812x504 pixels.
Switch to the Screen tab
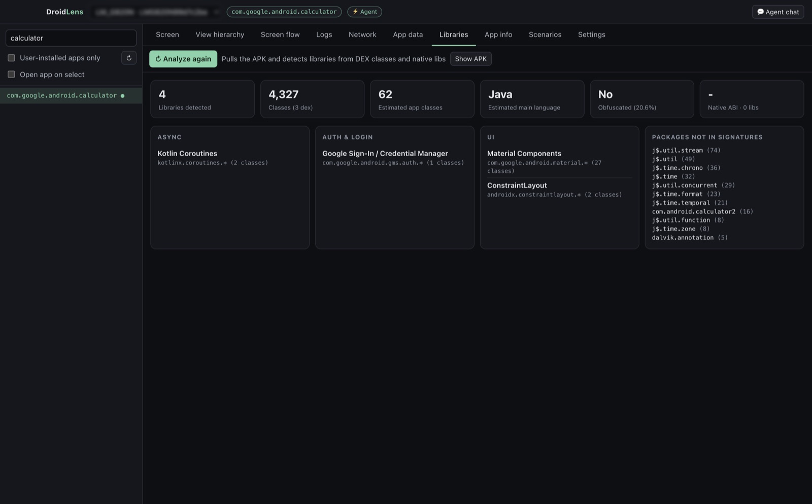coord(167,34)
